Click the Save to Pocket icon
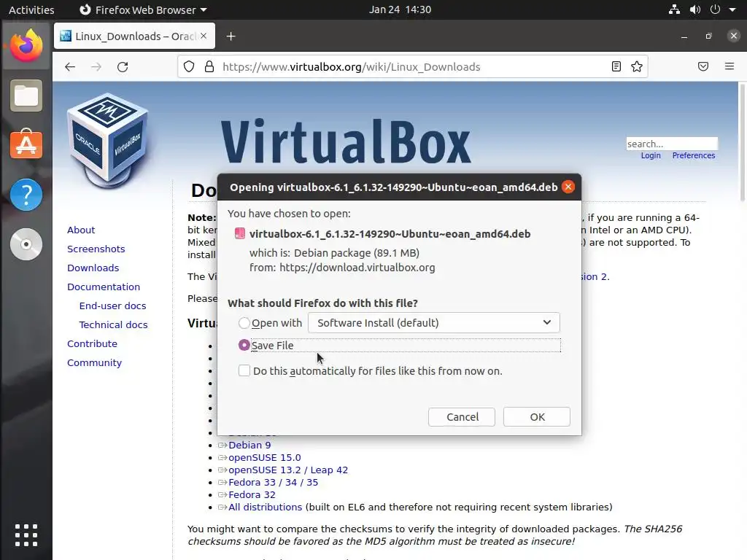This screenshot has width=747, height=560. coord(703,66)
